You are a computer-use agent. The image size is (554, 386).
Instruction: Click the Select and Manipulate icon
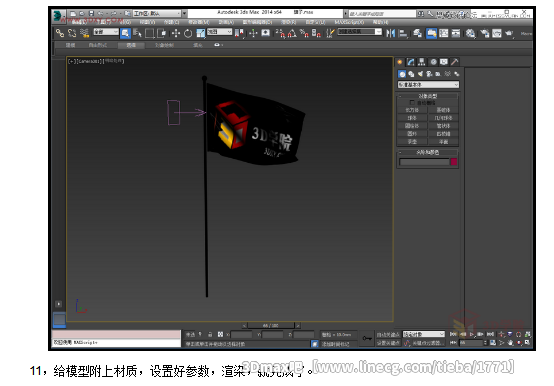[253, 34]
